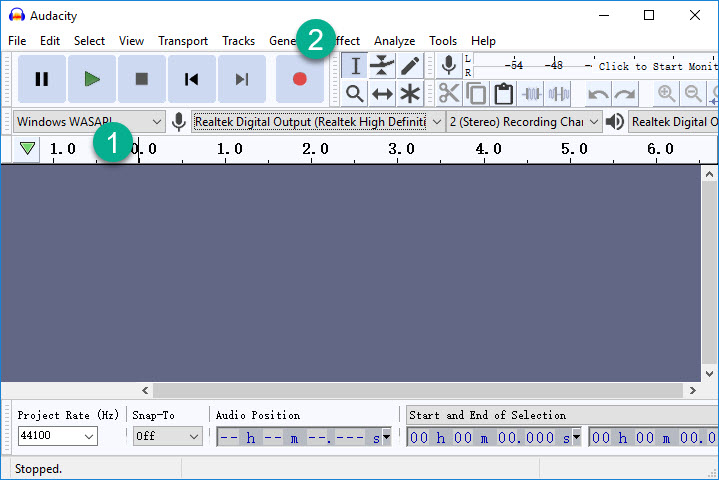This screenshot has width=719, height=480.
Task: Stop playback with the Stop button
Action: [142, 79]
